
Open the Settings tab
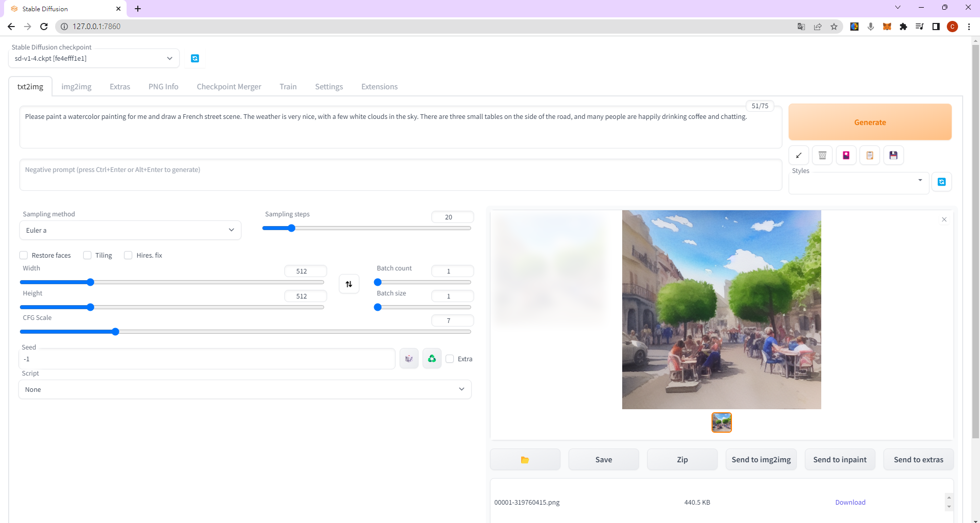(329, 87)
